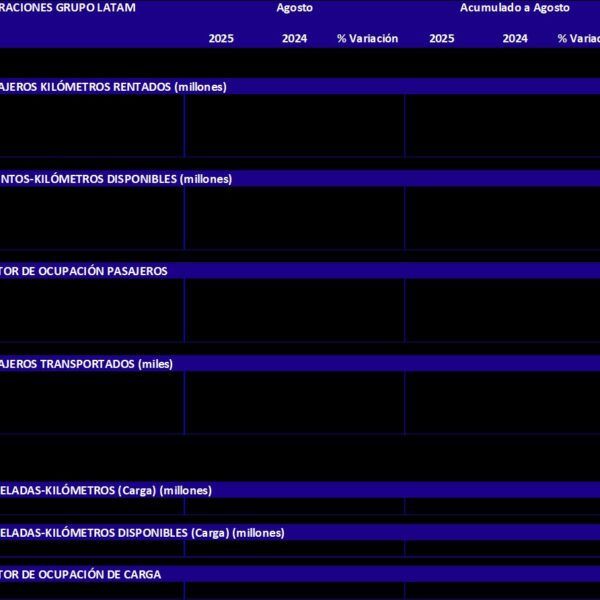Select the TRANSPORTADOS (miles) section row
Viewport: 600px width, 600px height.
click(86, 364)
